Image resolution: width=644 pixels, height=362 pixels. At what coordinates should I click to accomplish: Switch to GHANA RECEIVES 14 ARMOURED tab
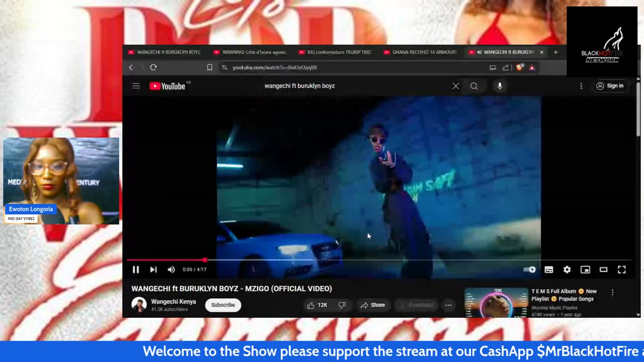click(x=420, y=52)
